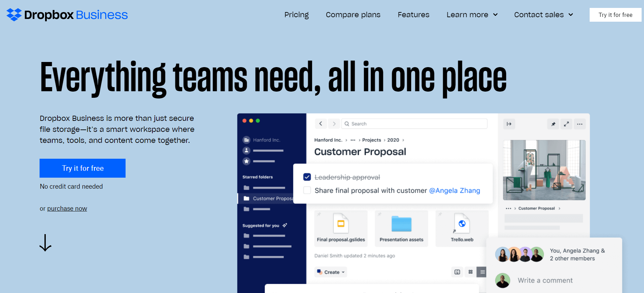644x293 pixels.
Task: Click the collapse panel arrow icon
Action: [509, 124]
